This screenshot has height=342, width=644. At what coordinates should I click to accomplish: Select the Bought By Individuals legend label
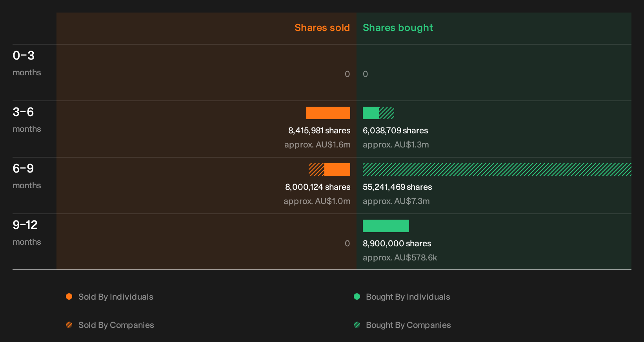click(408, 297)
